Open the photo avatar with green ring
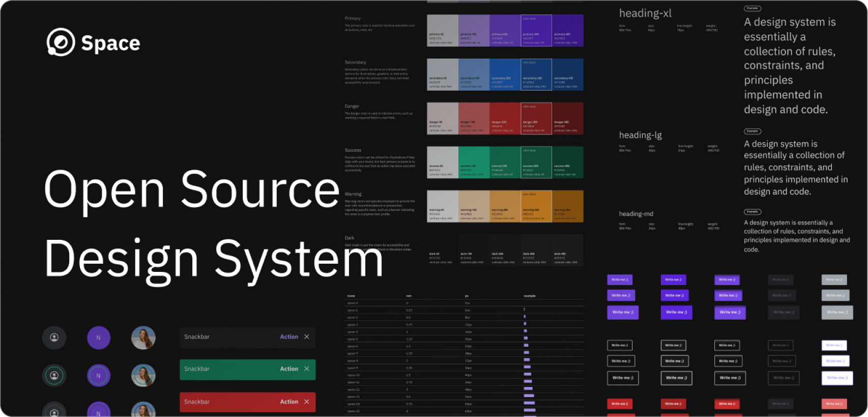Screen dimensions: 868x417 click(143, 376)
